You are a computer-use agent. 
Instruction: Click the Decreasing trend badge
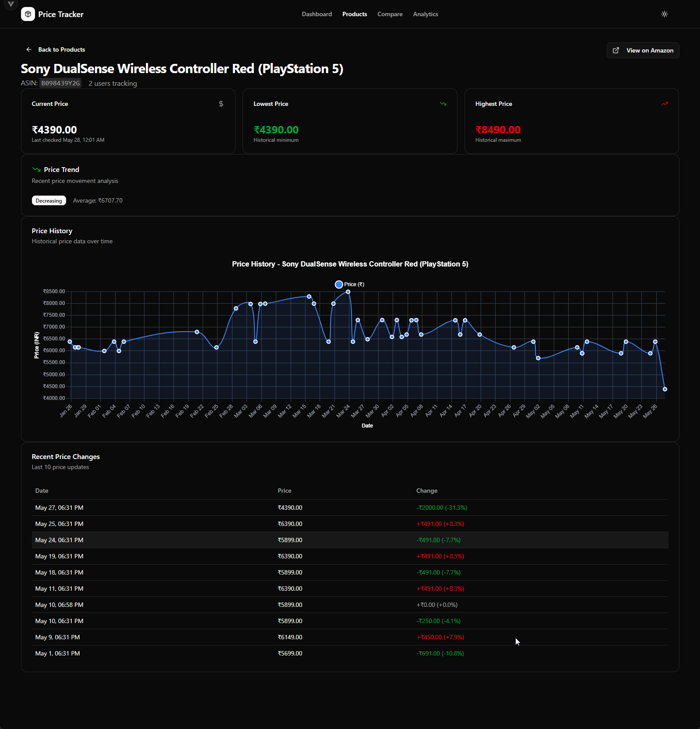[x=49, y=200]
